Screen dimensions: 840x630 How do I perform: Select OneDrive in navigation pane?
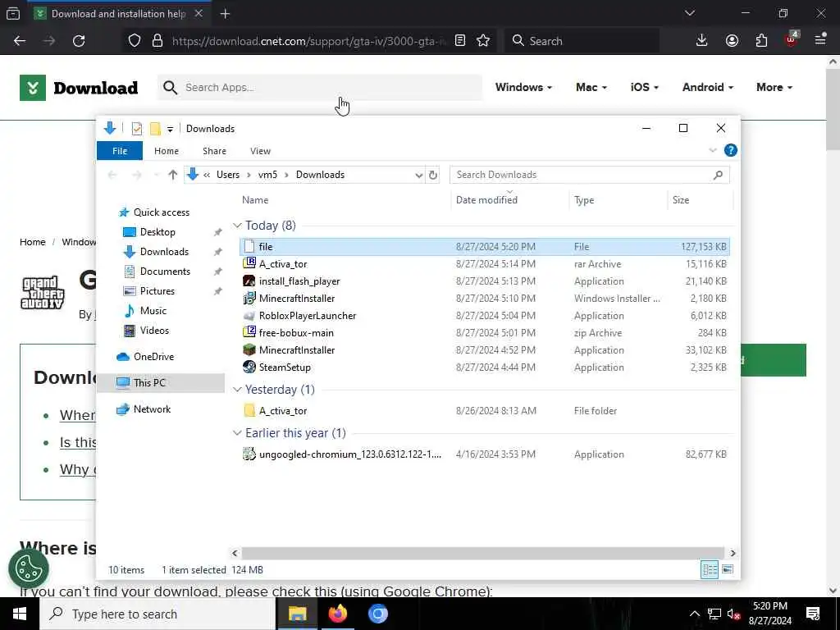(x=153, y=356)
